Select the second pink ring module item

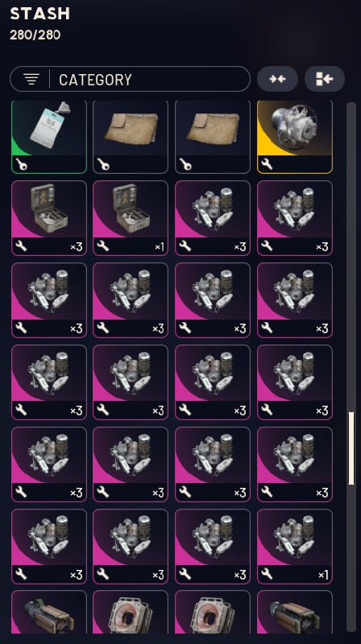213,612
